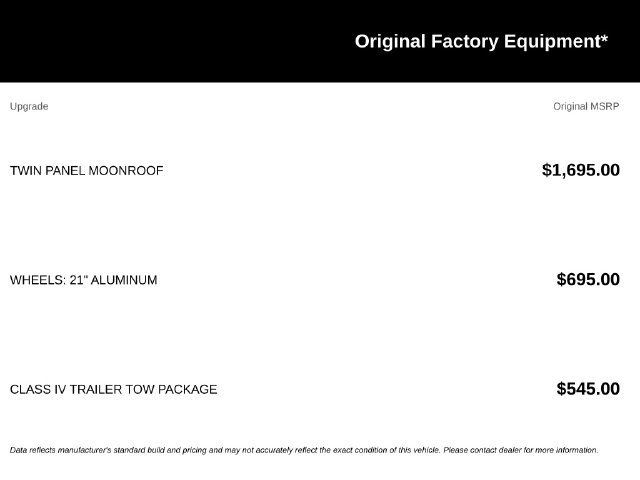
Task: Click the disclaimer text about manufacturer's data
Action: tap(304, 450)
